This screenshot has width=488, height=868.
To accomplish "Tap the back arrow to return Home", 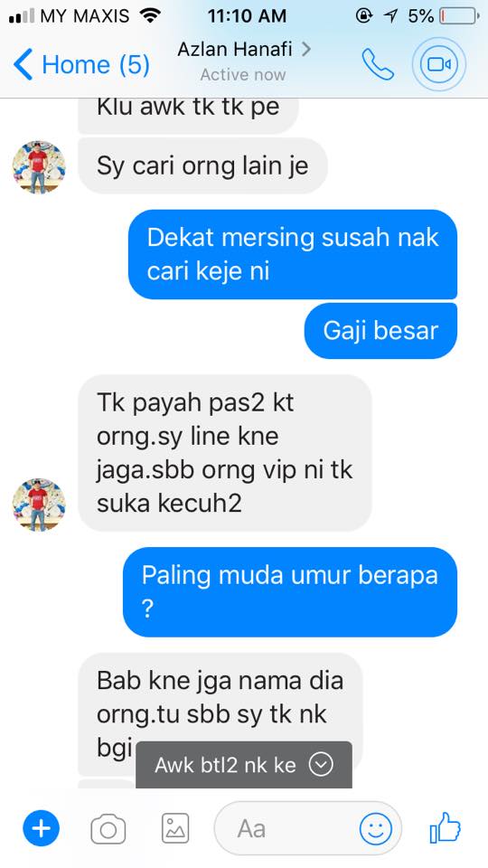I will (23, 64).
